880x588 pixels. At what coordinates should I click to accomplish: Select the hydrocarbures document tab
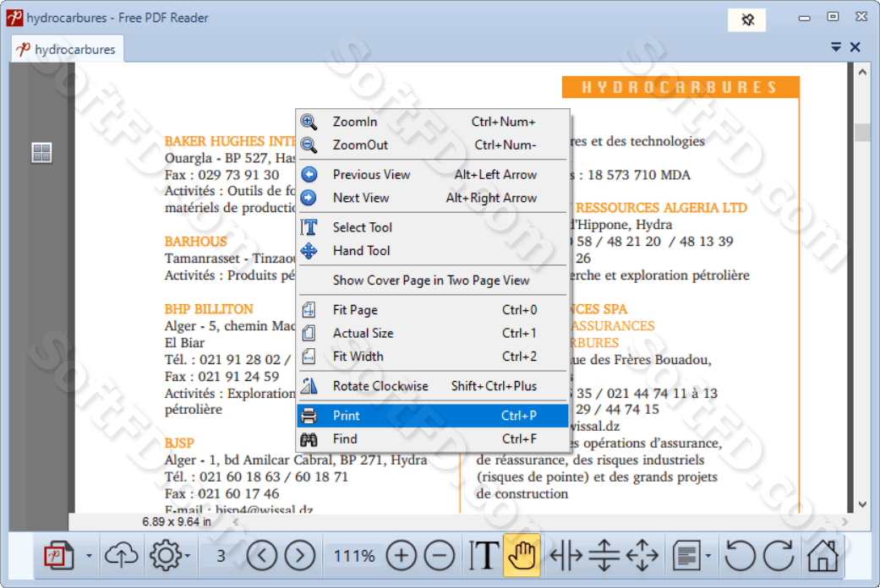point(68,49)
